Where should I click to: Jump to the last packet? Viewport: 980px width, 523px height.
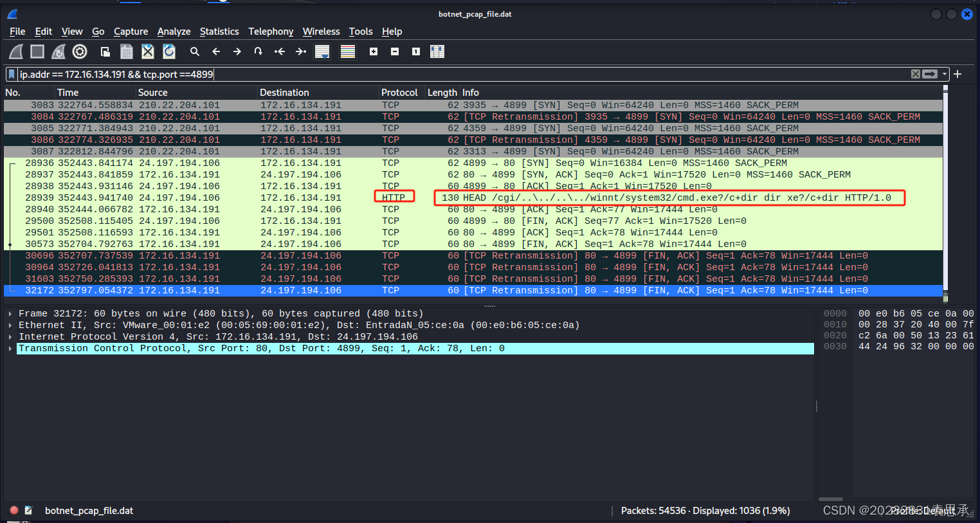(301, 51)
